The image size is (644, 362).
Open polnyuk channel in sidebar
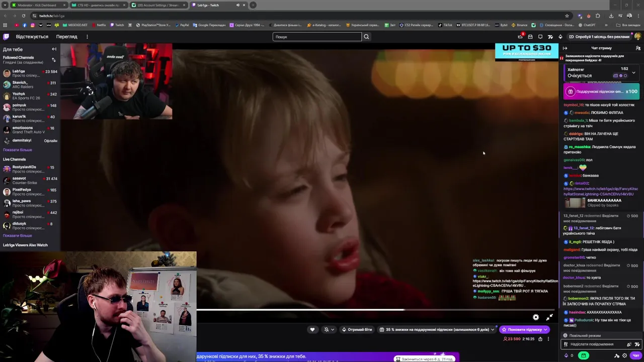point(30,107)
